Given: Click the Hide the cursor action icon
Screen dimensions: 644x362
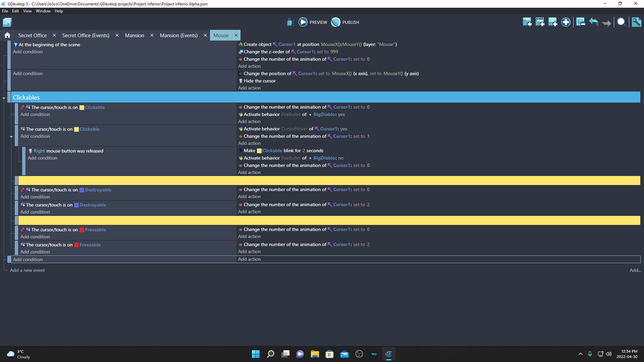Looking at the screenshot, I should point(240,81).
